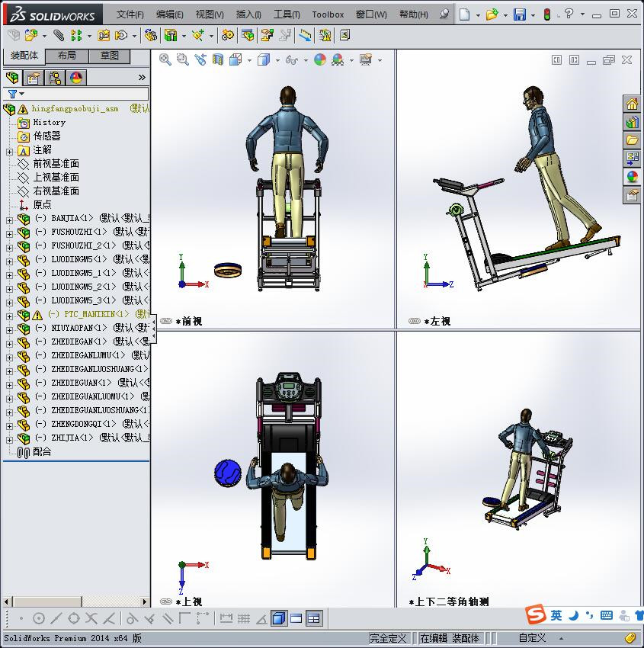The width and height of the screenshot is (644, 648).
Task: Open the 文件(F) menu
Action: 130,14
